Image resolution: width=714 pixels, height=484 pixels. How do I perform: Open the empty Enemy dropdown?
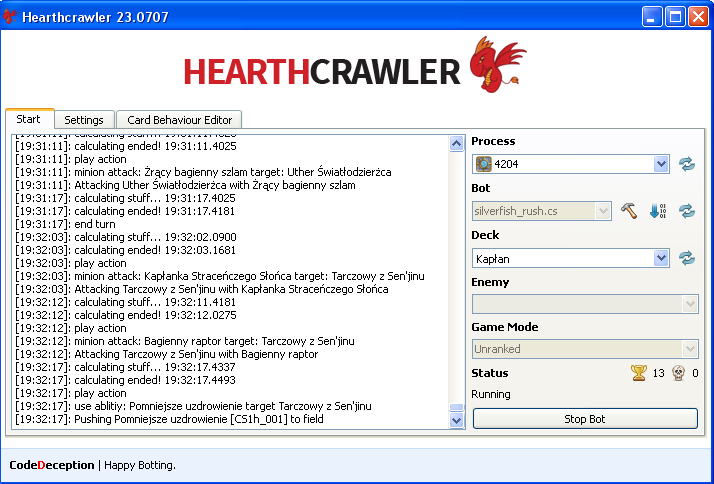point(585,304)
